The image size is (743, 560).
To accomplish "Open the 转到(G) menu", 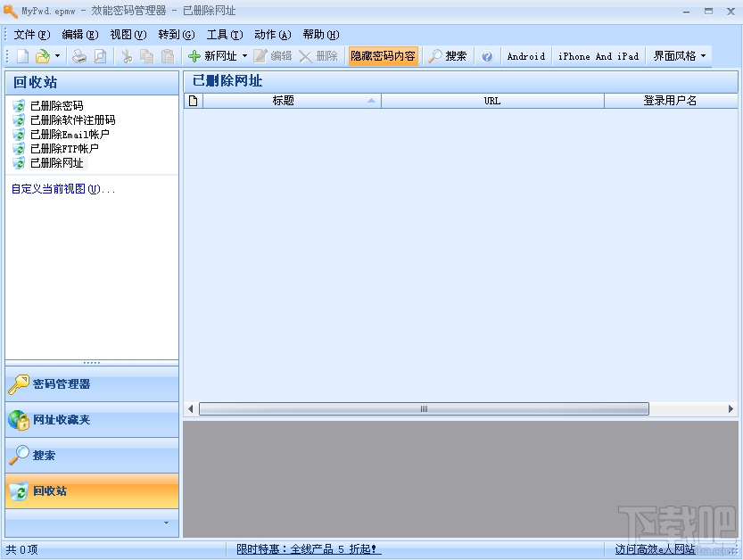I will tap(177, 35).
